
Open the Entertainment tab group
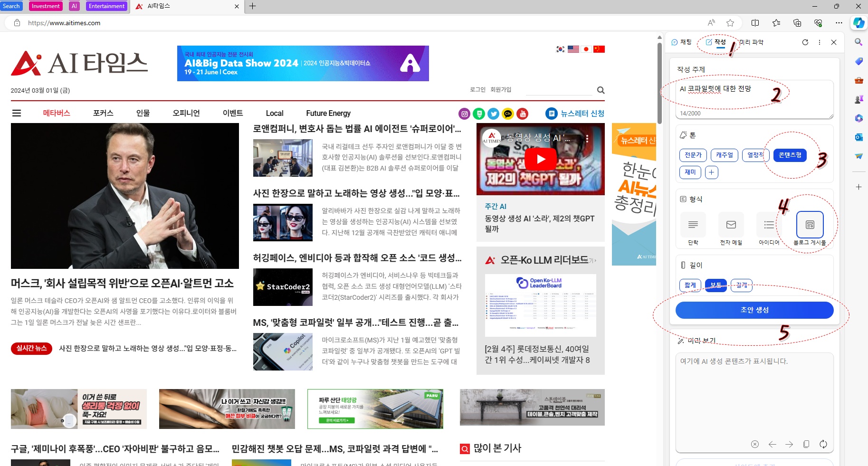point(107,6)
